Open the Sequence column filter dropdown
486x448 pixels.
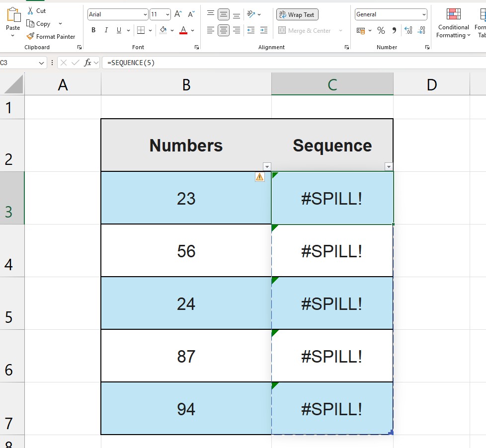click(x=389, y=166)
